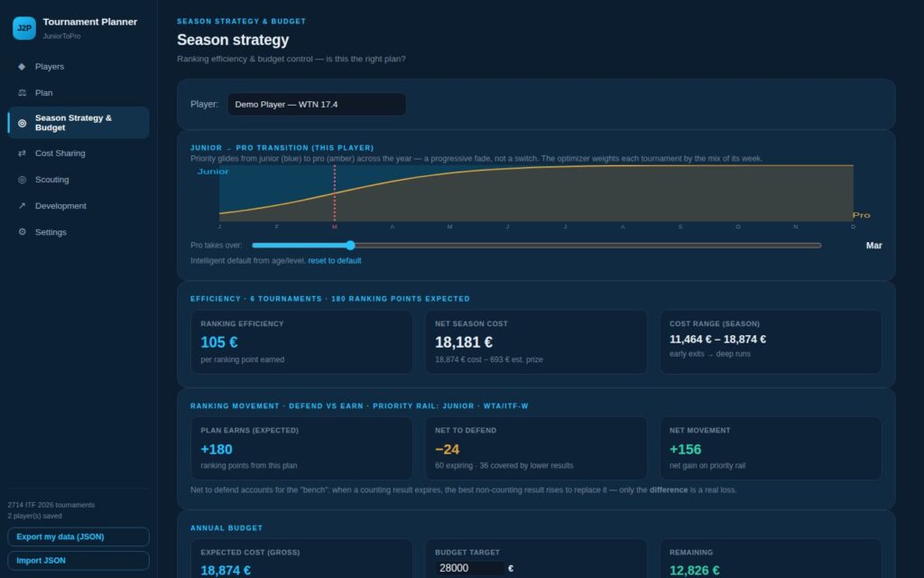Open the Settings section
The width and height of the screenshot is (924, 578).
[79, 232]
